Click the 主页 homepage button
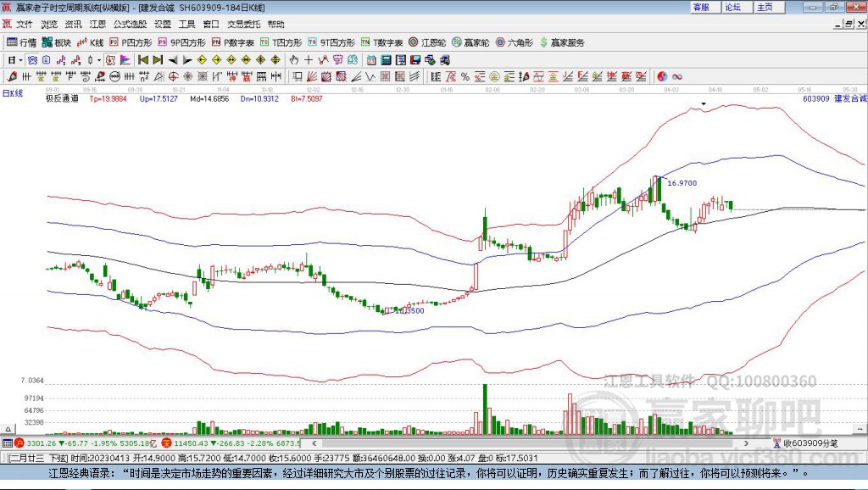This screenshot has width=868, height=490. [x=769, y=7]
